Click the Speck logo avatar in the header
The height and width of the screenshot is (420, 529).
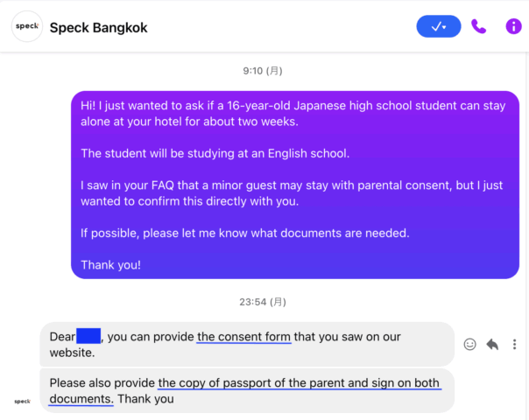click(x=25, y=27)
